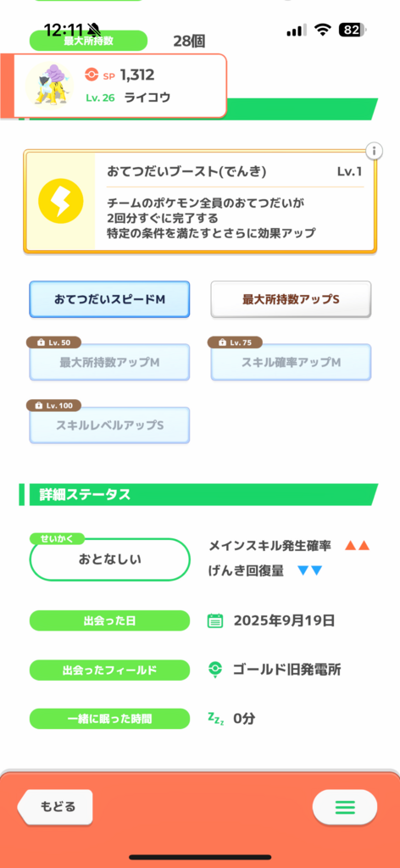The image size is (400, 868).
Task: Tap the yellow lightning bolt skill icon
Action: click(60, 202)
